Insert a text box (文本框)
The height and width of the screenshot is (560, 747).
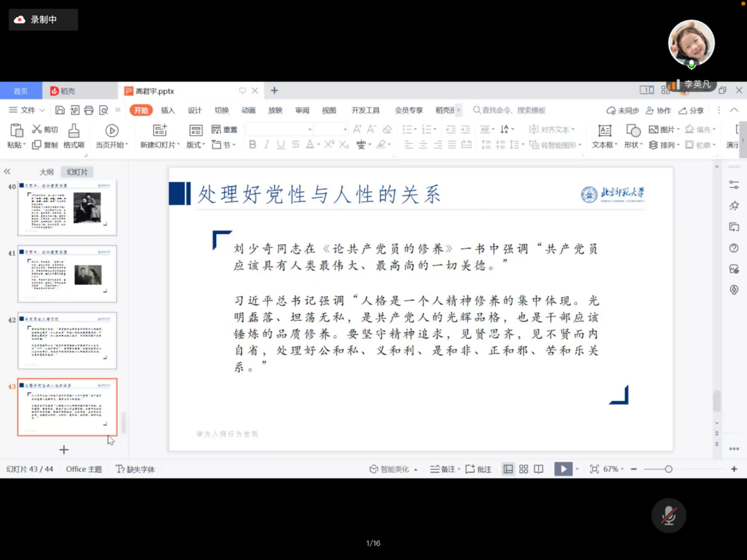(x=604, y=130)
